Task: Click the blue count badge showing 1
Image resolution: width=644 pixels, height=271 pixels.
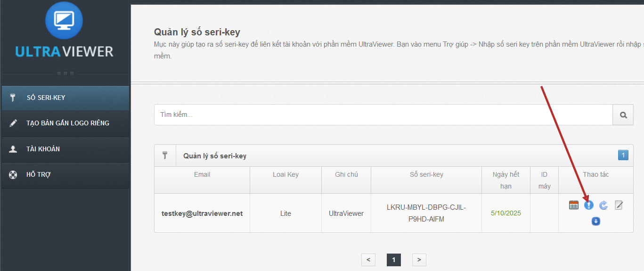Action: point(623,155)
